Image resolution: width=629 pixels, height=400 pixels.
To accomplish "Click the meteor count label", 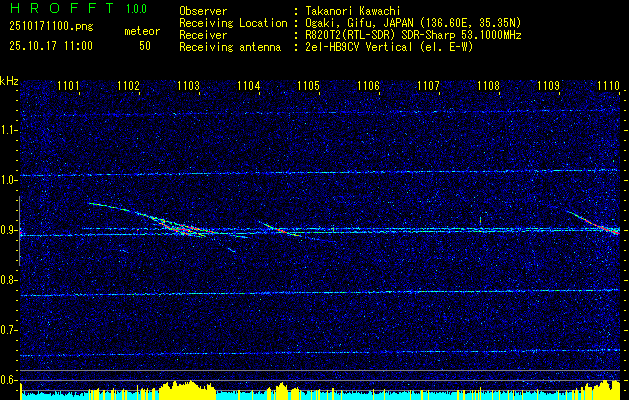I will [142, 31].
